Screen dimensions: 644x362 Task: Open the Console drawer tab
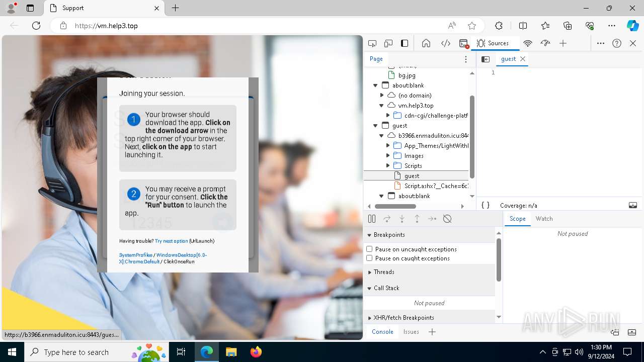382,332
